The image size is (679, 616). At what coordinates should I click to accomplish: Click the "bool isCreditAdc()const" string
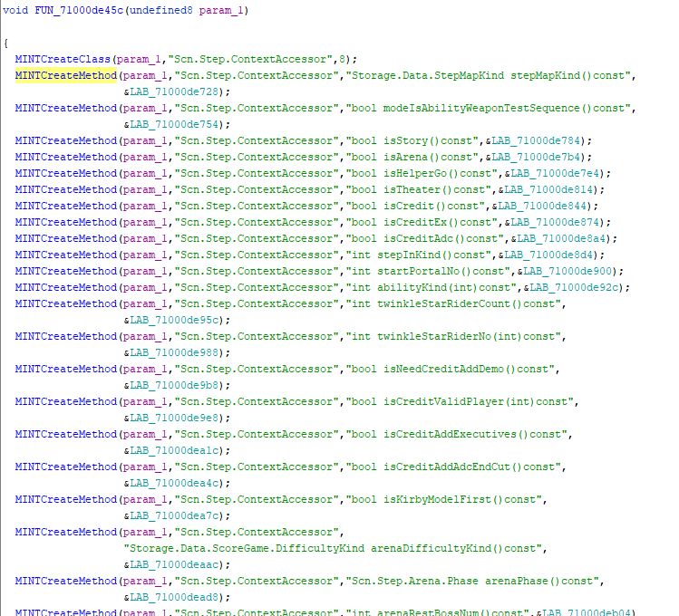click(x=425, y=239)
